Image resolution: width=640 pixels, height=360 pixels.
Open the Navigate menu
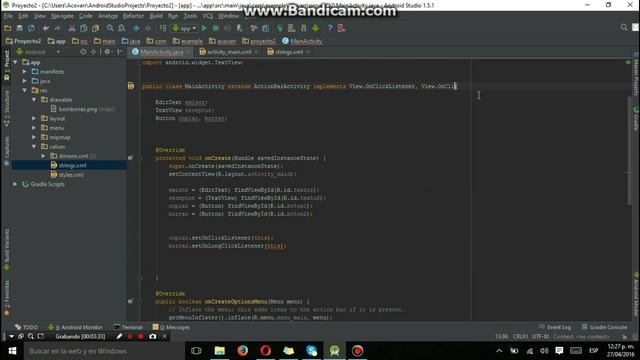tap(62, 16)
